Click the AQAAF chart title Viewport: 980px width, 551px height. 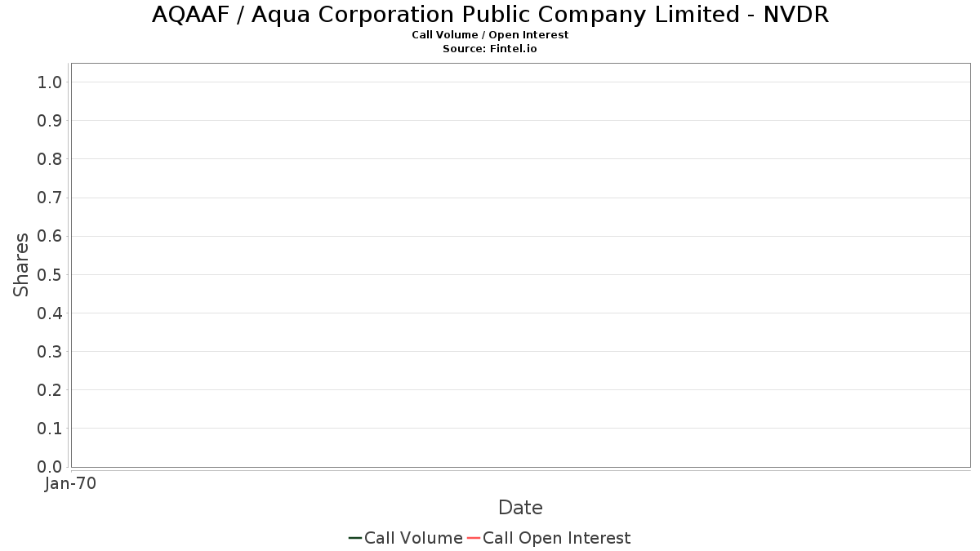[490, 15]
